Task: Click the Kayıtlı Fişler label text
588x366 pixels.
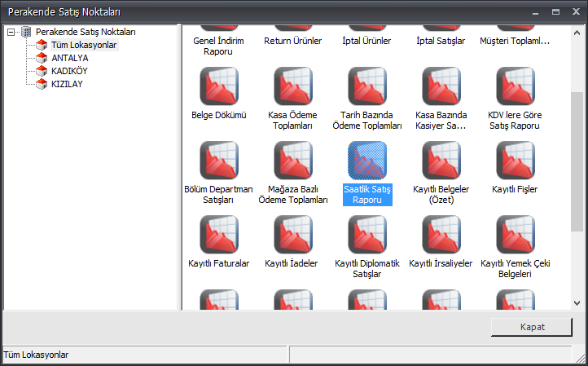Action: [515, 189]
